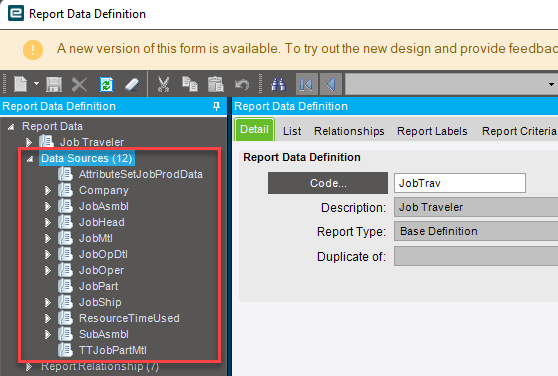Click the JobHead table icon
Image resolution: width=558 pixels, height=376 pixels.
pyautogui.click(x=65, y=222)
